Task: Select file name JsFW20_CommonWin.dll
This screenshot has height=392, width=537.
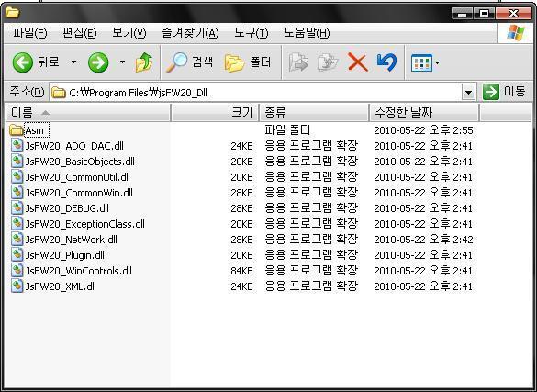Action: click(79, 193)
